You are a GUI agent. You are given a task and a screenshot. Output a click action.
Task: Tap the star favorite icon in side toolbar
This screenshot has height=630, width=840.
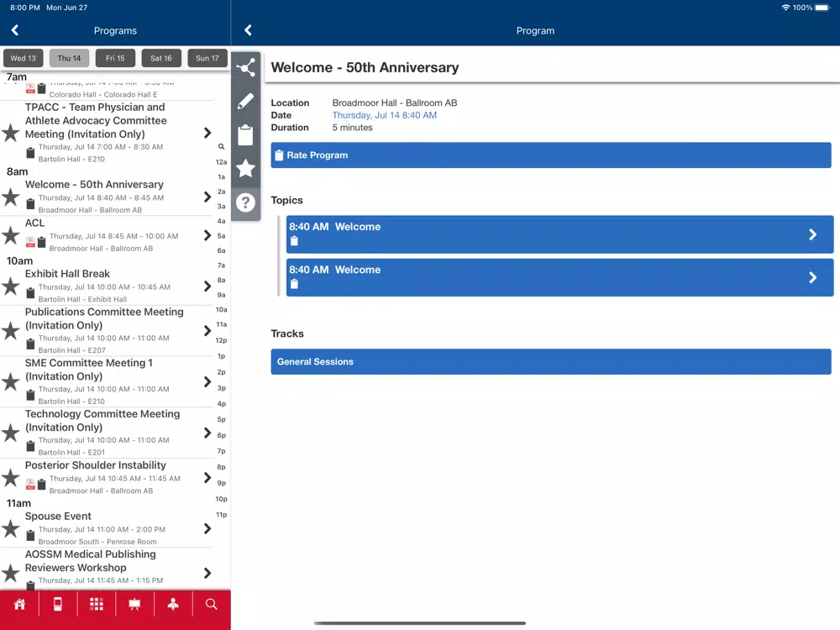(246, 168)
